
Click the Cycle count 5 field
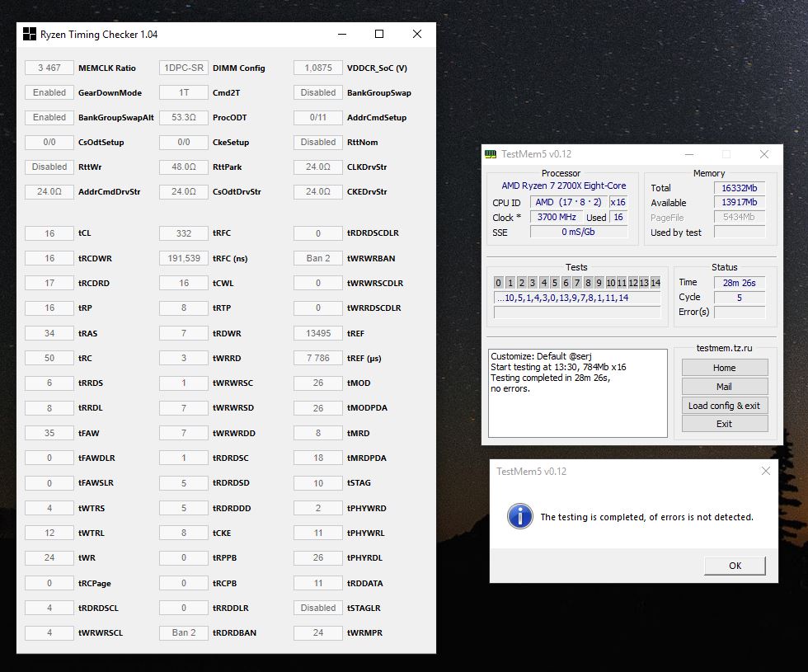pos(740,298)
